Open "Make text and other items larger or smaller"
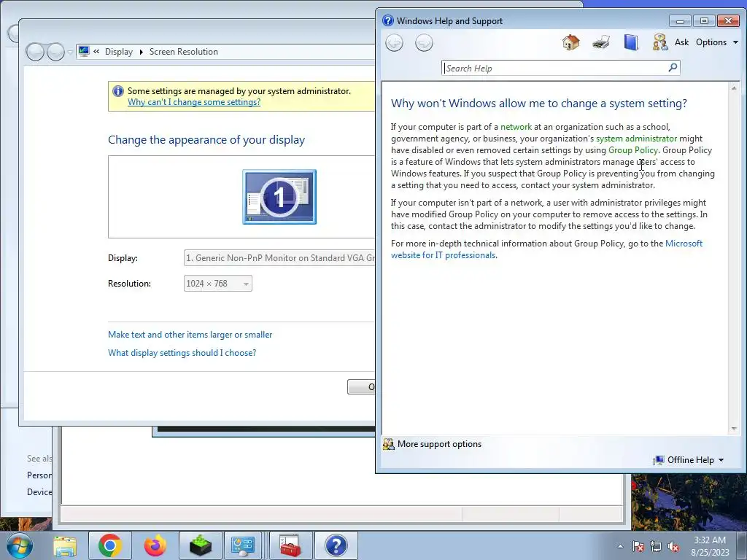The height and width of the screenshot is (560, 747). [190, 335]
